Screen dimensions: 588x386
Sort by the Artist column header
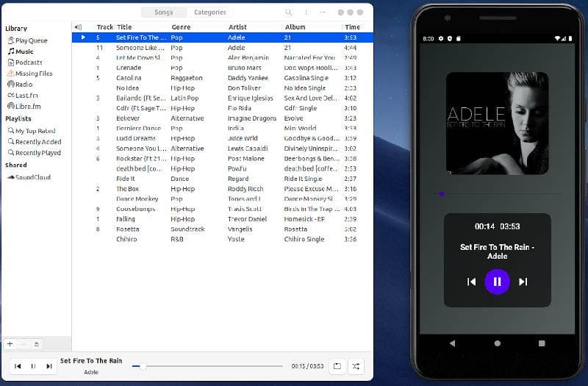pos(237,27)
